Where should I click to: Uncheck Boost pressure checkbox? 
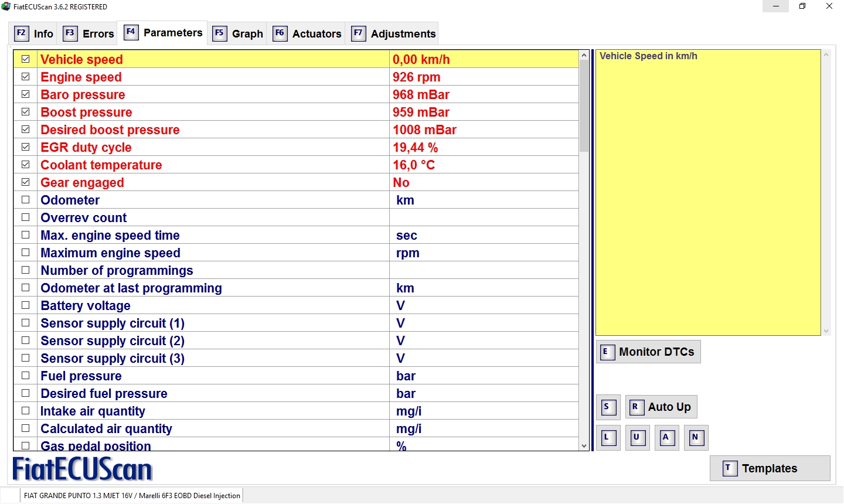point(26,112)
